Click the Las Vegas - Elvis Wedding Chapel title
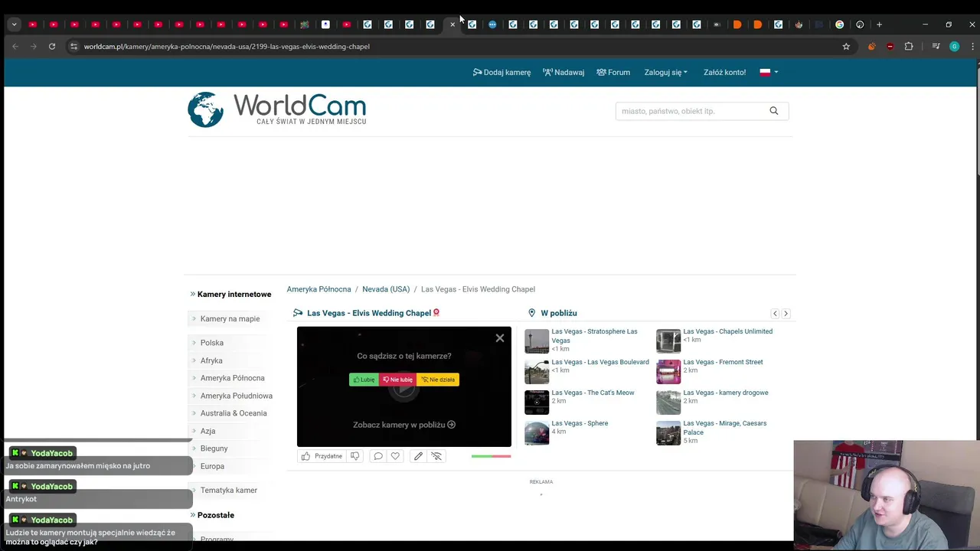The width and height of the screenshot is (980, 551). click(x=369, y=313)
